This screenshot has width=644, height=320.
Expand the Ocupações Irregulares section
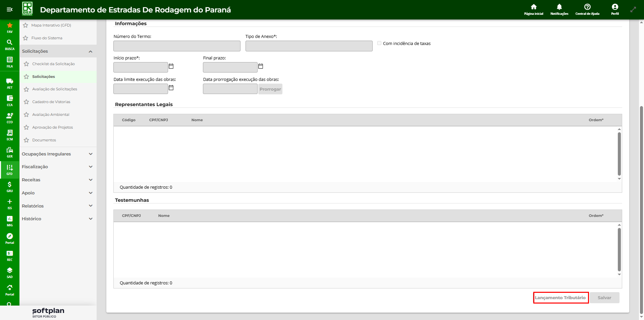click(90, 154)
